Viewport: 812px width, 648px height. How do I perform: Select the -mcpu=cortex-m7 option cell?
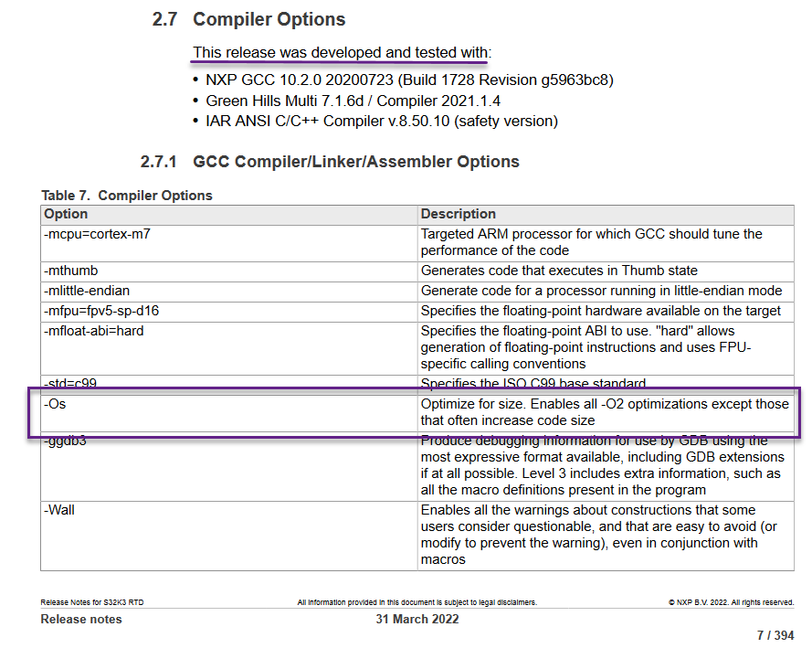coord(98,234)
